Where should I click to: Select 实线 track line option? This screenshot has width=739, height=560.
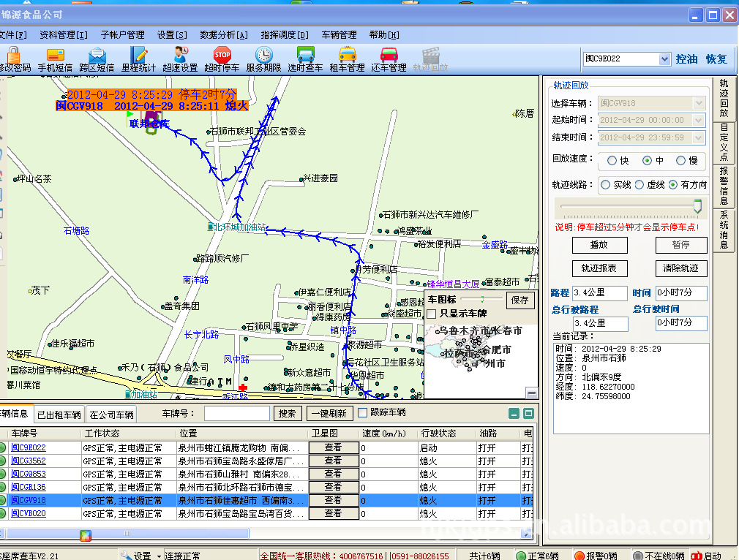pyautogui.click(x=606, y=185)
